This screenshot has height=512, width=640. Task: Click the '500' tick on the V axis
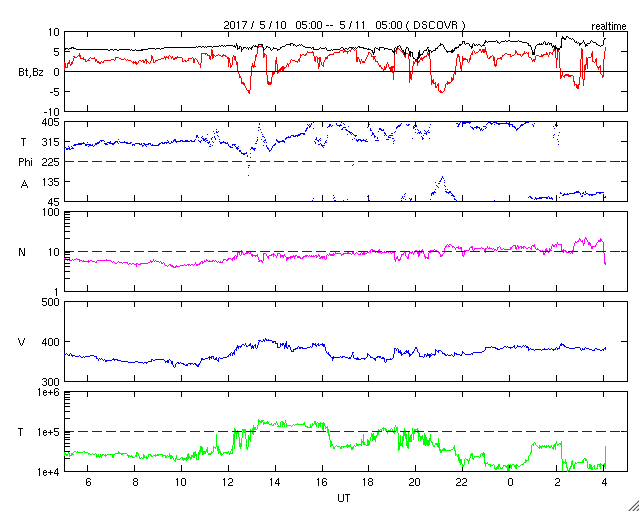(52, 302)
